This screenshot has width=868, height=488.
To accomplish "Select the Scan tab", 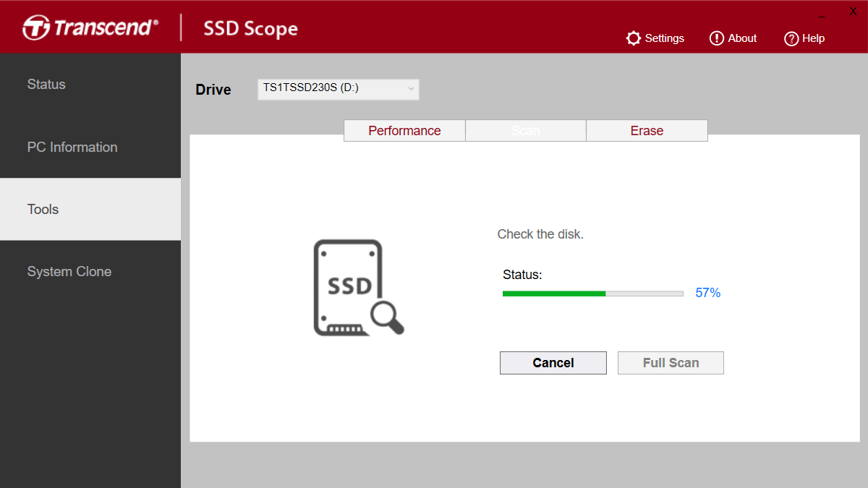I will click(526, 131).
